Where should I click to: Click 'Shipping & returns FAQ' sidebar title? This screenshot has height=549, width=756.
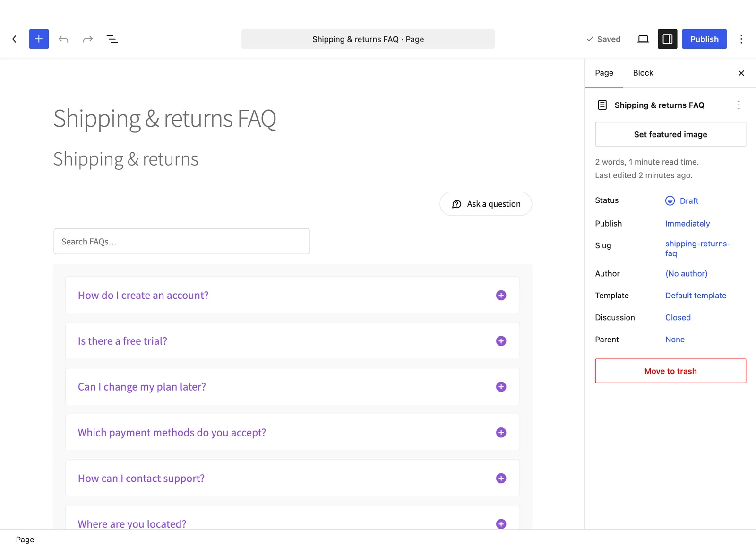point(659,105)
